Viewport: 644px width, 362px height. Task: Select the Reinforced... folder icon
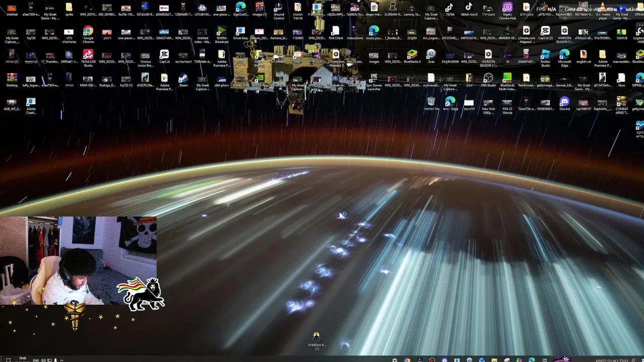(526, 80)
